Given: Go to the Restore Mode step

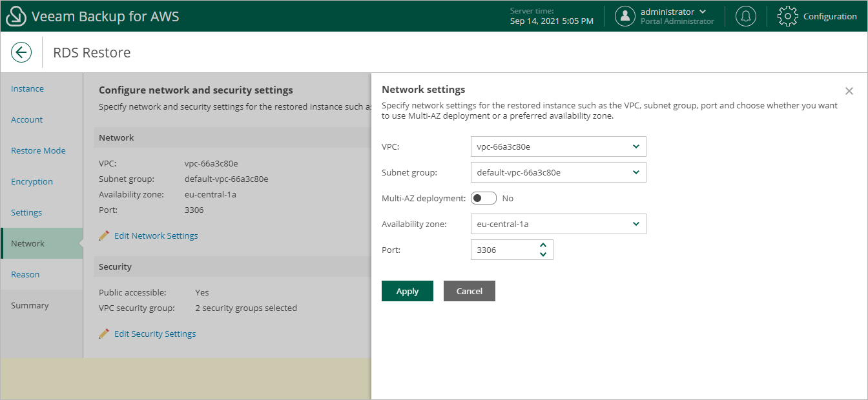Looking at the screenshot, I should (x=38, y=150).
